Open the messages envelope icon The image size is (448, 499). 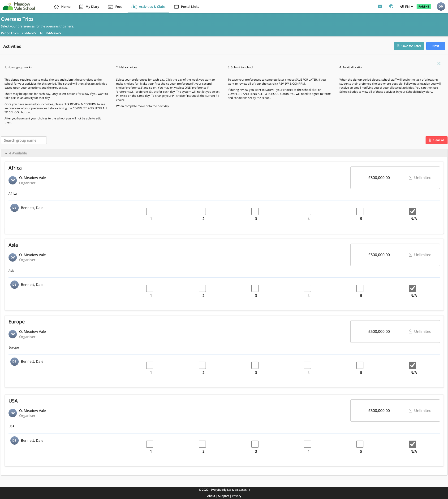point(380,6)
